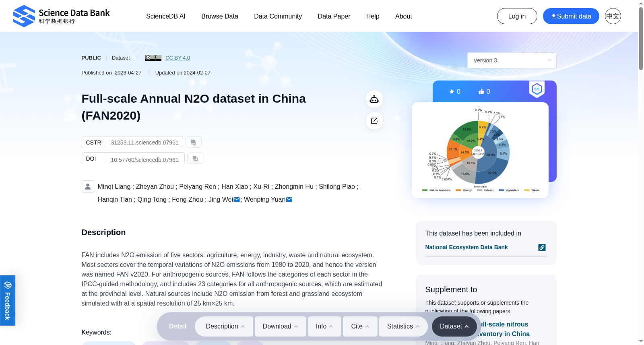Click author name Zhongmin Hu
The height and width of the screenshot is (345, 644).
click(x=294, y=187)
